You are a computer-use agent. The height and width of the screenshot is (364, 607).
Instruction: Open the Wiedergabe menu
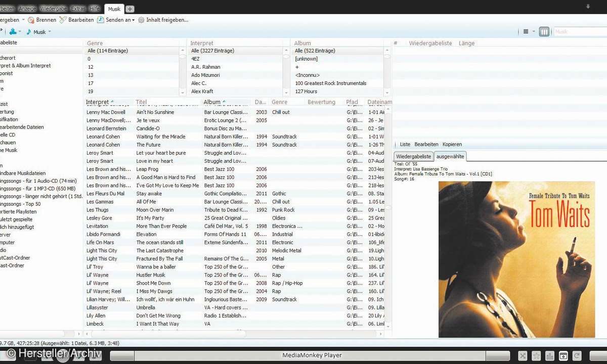[x=54, y=9]
